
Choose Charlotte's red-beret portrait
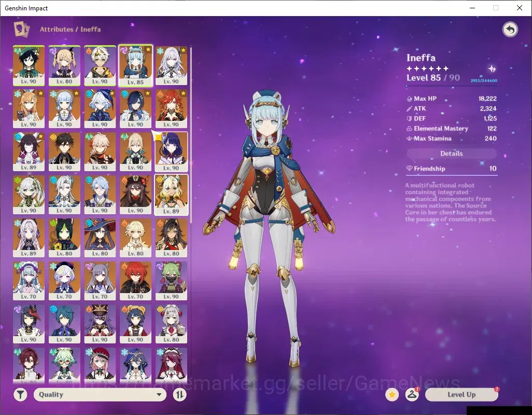100,365
